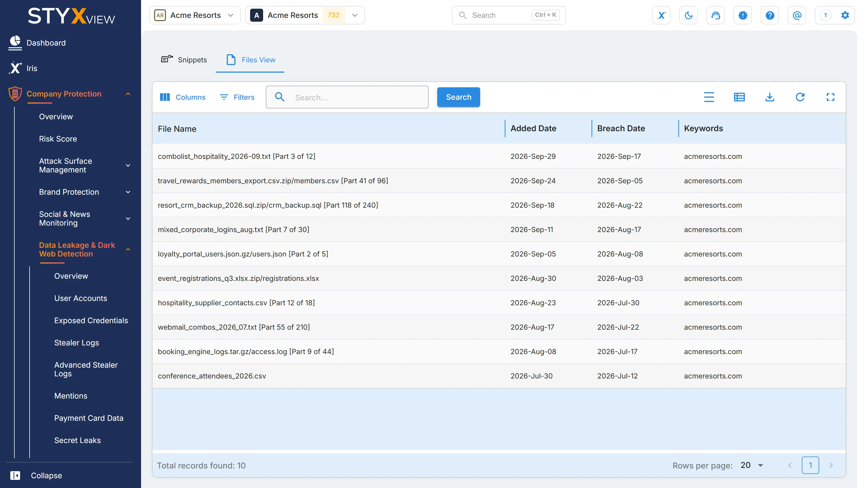Enter fullscreen mode for the table
This screenshot has width=868, height=488.
pos(830,97)
